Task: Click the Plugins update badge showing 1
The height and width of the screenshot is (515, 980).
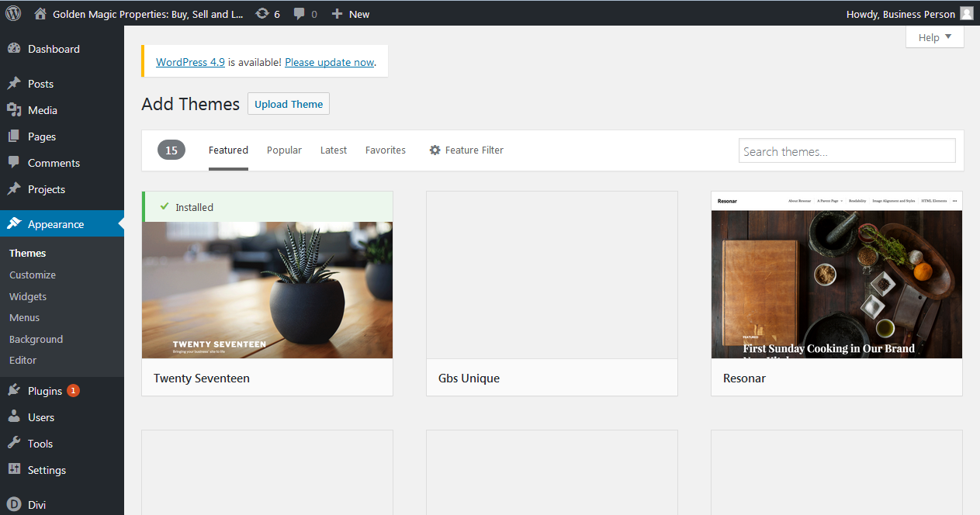Action: [x=73, y=391]
